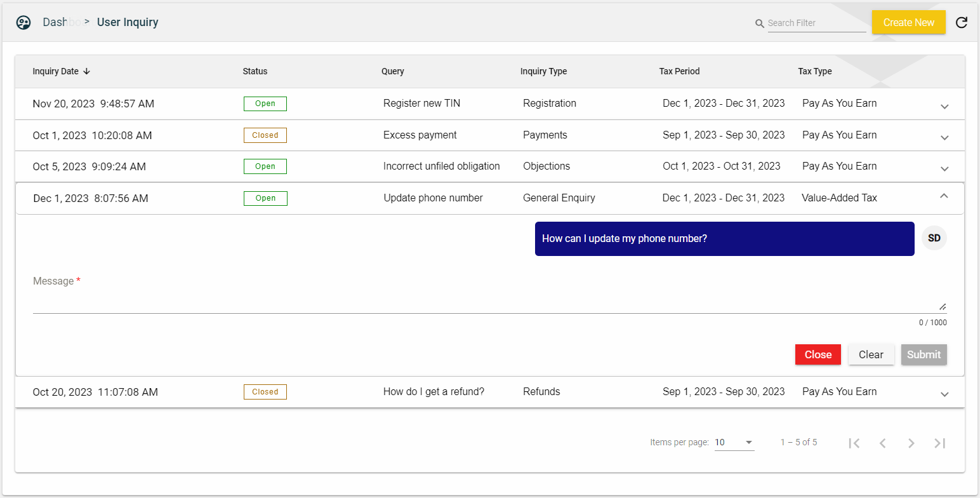
Task: Clear the message with Clear button
Action: point(871,354)
